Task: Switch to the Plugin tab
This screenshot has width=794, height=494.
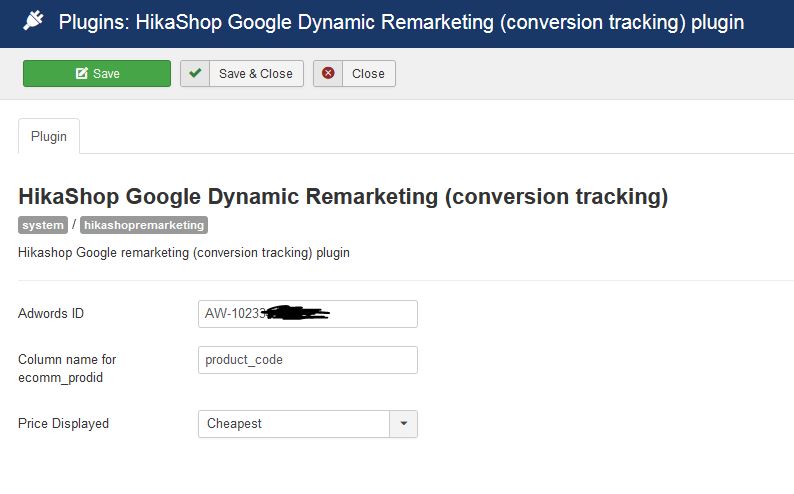Action: click(x=49, y=137)
